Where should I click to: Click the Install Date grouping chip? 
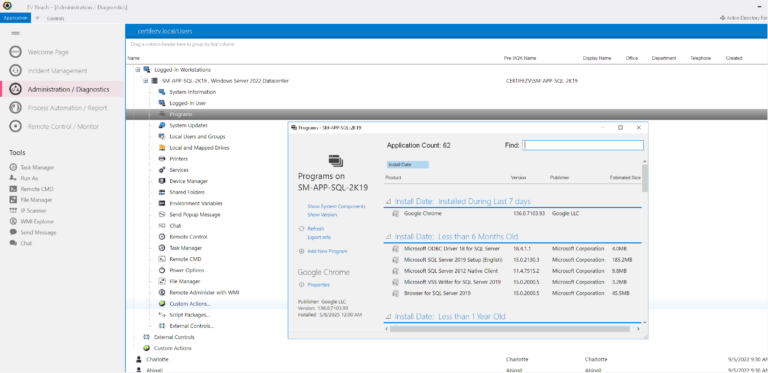coord(408,165)
